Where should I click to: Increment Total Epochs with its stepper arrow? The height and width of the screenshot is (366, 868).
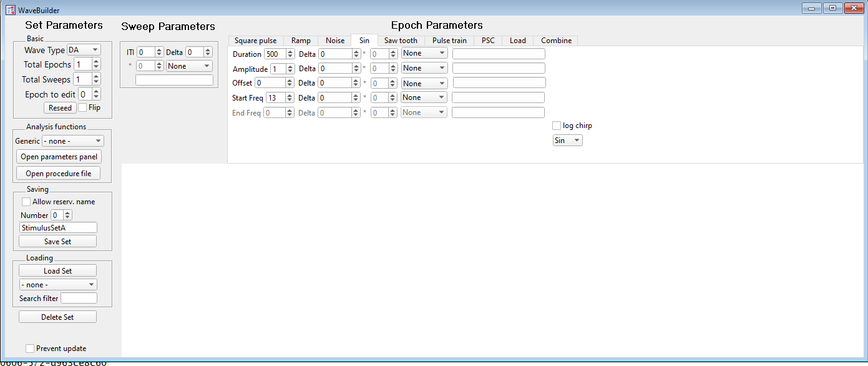(x=97, y=61)
